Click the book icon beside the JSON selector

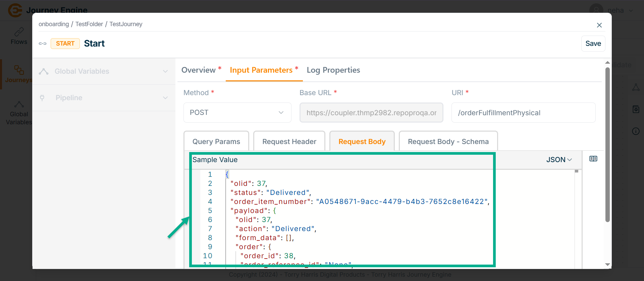click(593, 159)
